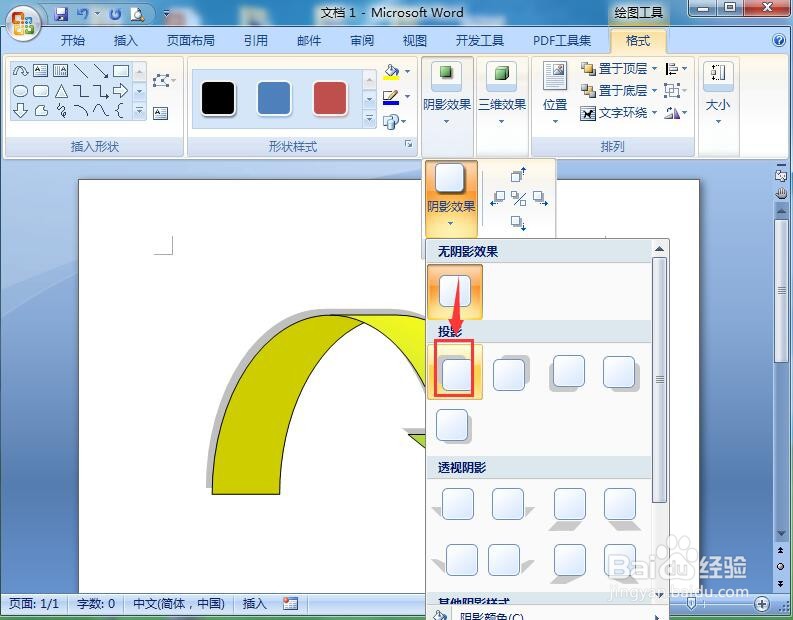Open shape styles dialog launcher

coord(408,145)
